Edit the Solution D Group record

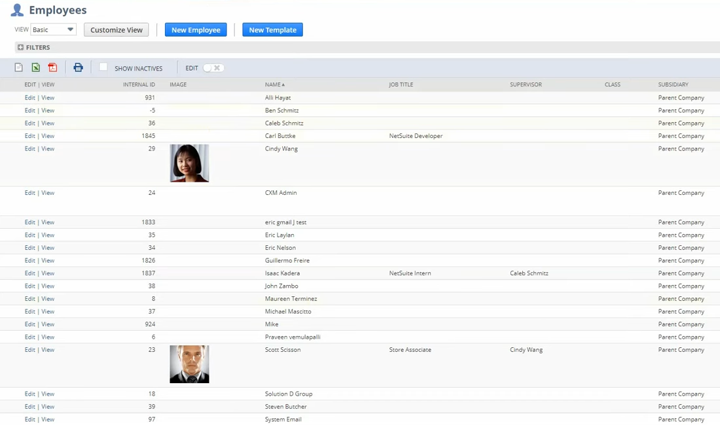tap(30, 394)
